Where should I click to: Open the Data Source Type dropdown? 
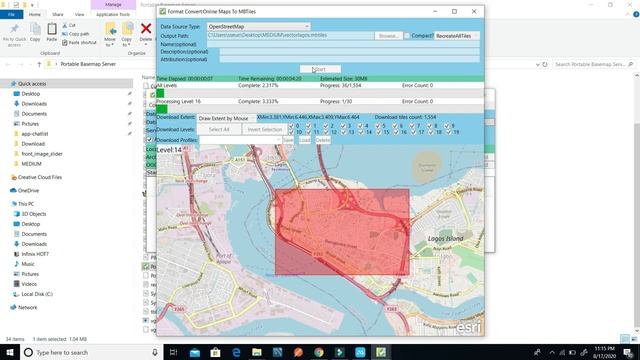click(258, 27)
